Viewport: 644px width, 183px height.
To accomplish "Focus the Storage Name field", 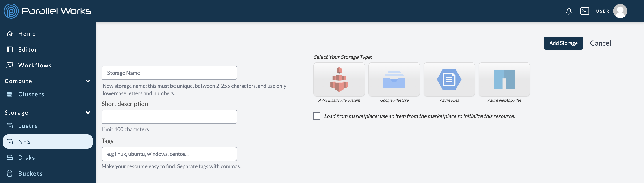I will (x=169, y=73).
